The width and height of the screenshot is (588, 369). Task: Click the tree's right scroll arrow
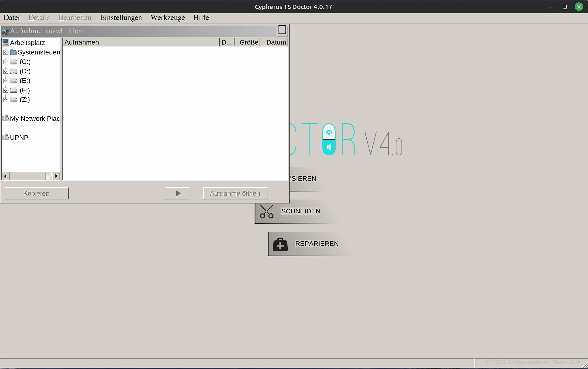point(56,176)
